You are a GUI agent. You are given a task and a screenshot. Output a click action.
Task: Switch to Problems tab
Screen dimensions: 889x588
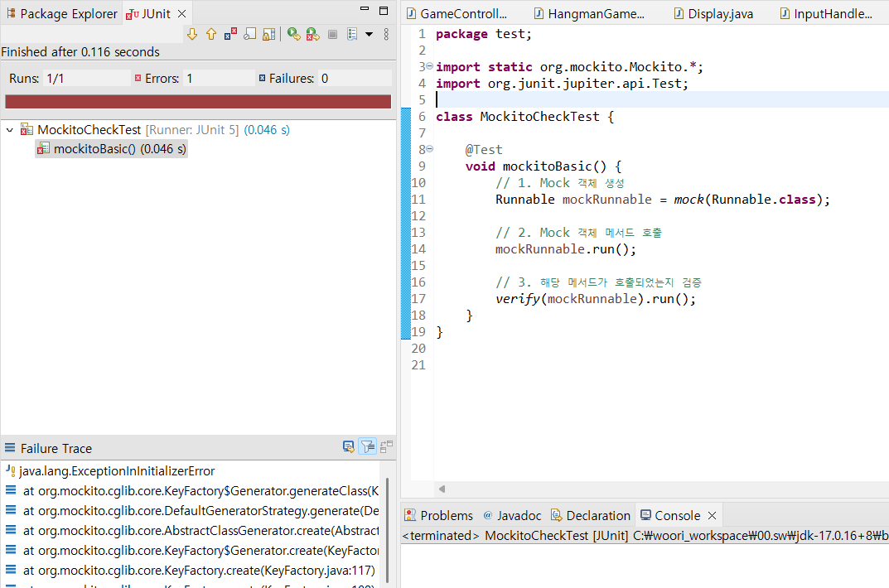coord(438,515)
